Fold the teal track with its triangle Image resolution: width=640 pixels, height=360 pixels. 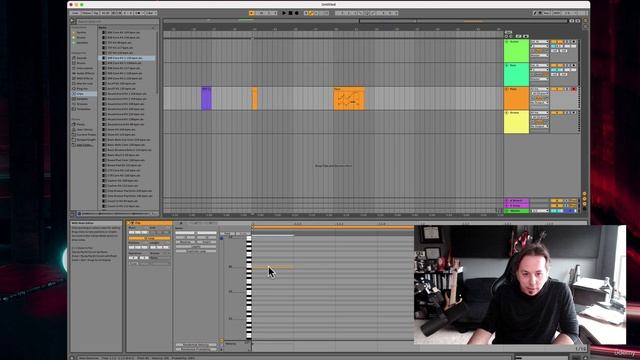(x=507, y=65)
